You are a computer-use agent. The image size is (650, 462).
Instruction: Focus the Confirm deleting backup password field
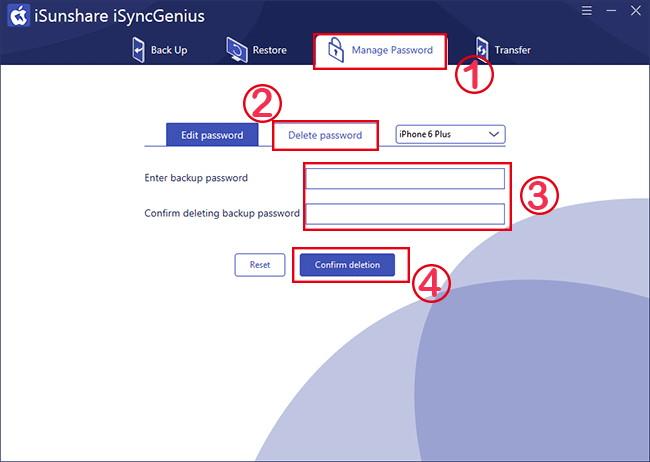click(x=405, y=214)
